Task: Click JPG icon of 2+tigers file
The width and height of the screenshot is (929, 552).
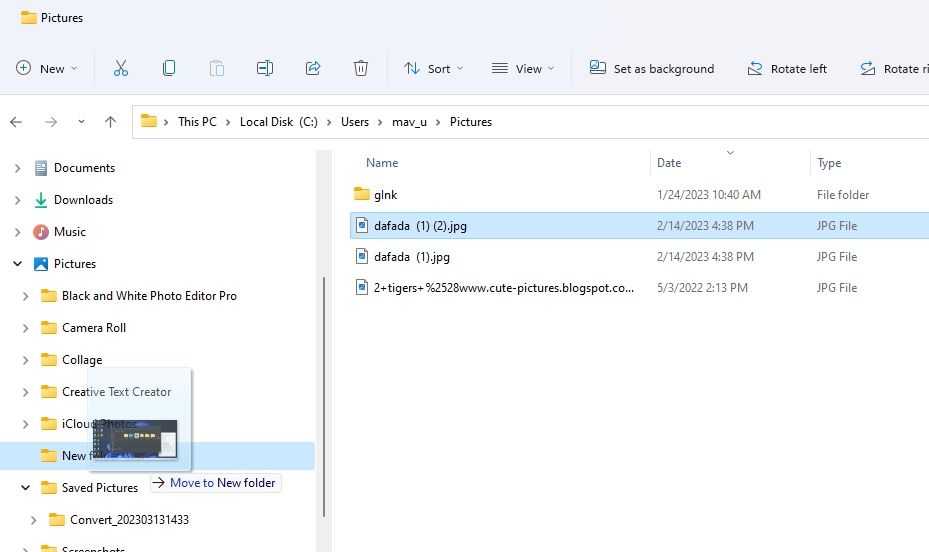Action: pyautogui.click(x=361, y=287)
